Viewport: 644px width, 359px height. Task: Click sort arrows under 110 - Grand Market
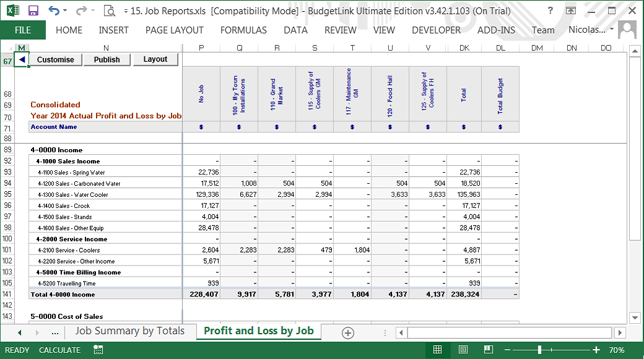[x=277, y=127]
